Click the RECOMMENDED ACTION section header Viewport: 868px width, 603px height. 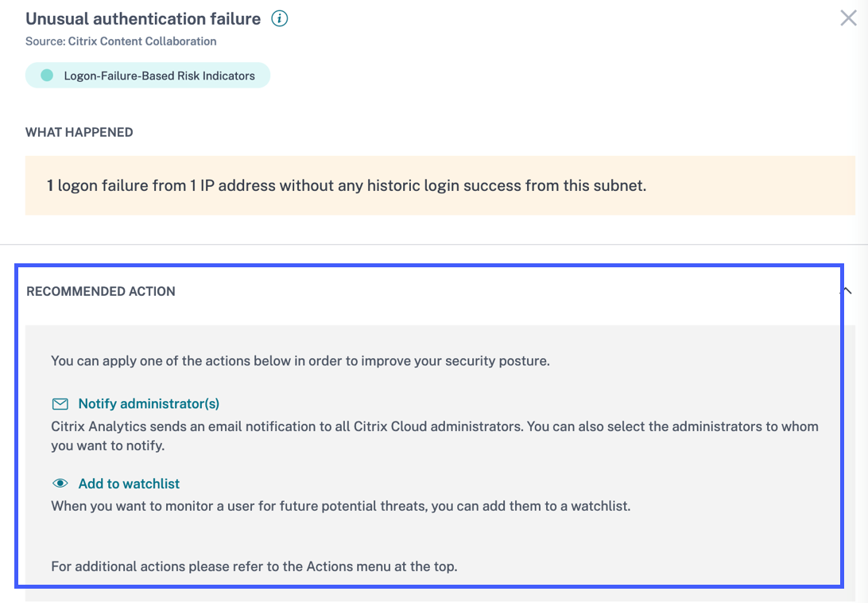tap(101, 291)
